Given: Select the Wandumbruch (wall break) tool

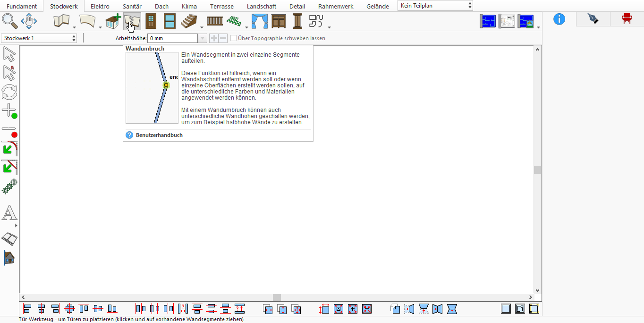Looking at the screenshot, I should coord(132,21).
